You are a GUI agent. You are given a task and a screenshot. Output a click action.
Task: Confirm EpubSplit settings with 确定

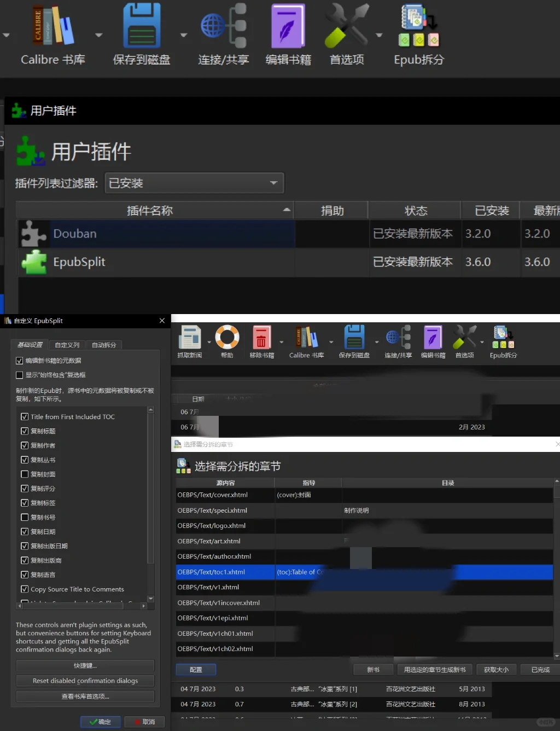point(101,722)
